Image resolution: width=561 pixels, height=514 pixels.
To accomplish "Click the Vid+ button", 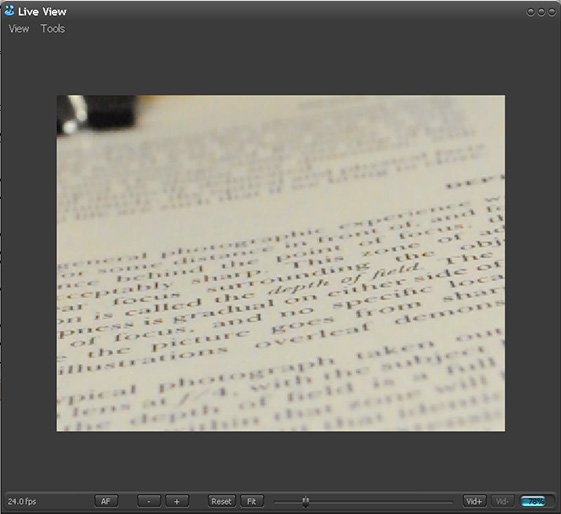I will (x=474, y=501).
